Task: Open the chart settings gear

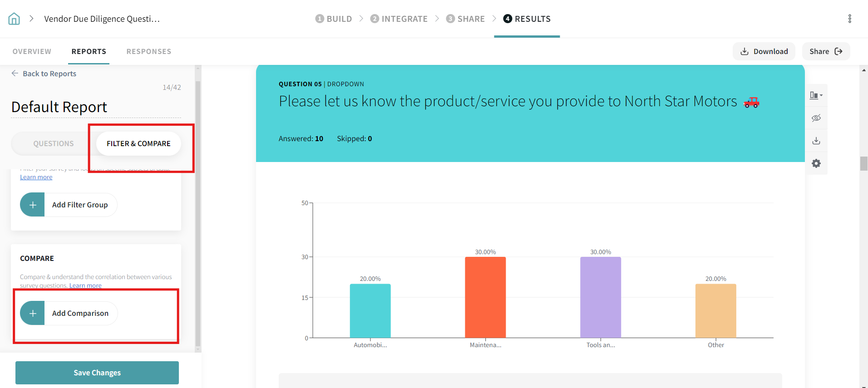Action: [x=816, y=163]
